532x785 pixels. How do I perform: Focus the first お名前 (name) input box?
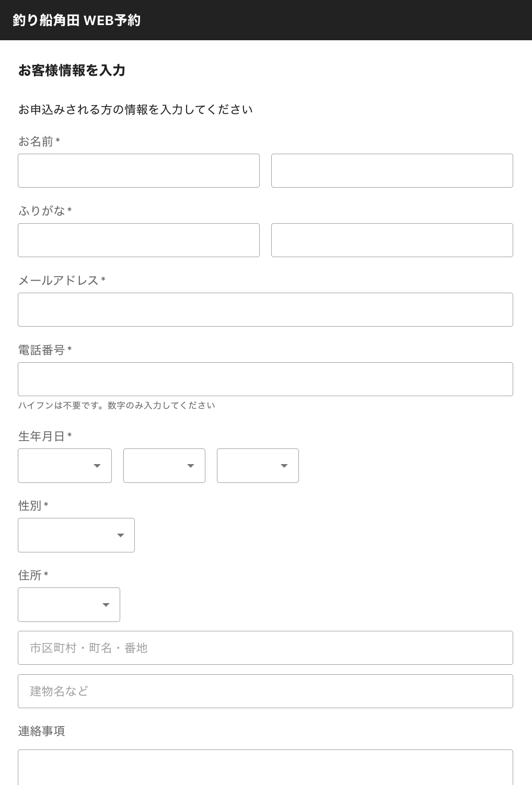click(138, 170)
